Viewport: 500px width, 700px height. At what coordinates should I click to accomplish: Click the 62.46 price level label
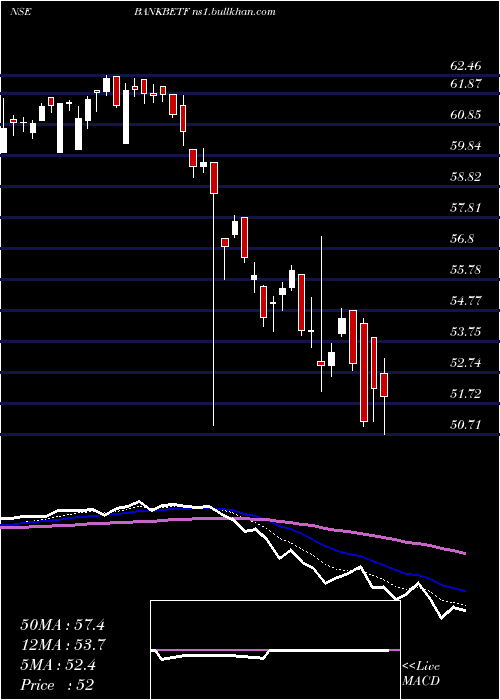click(466, 67)
